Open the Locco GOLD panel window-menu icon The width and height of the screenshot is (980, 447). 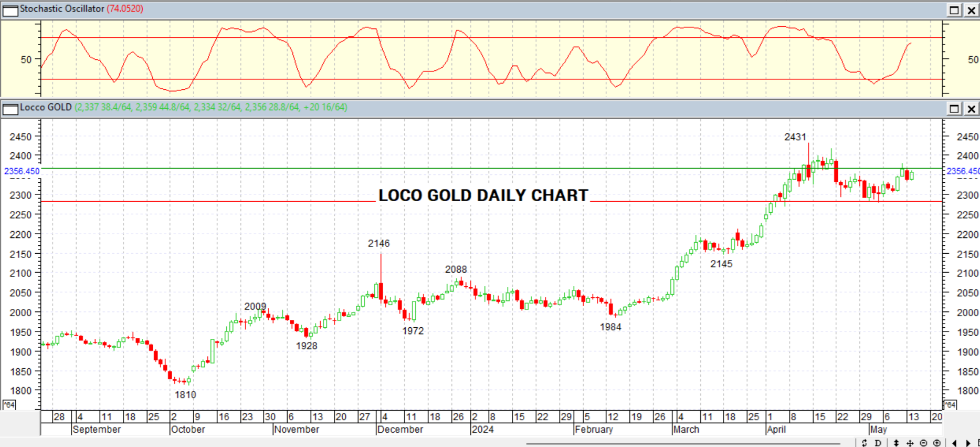tap(10, 109)
